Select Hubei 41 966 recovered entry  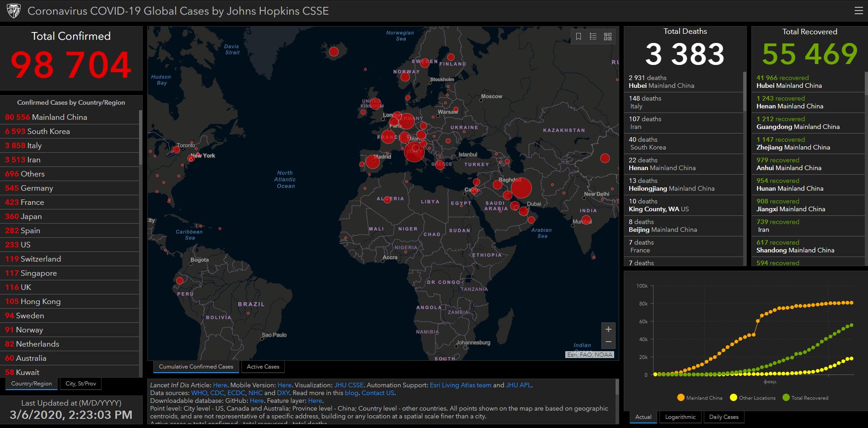pos(808,82)
